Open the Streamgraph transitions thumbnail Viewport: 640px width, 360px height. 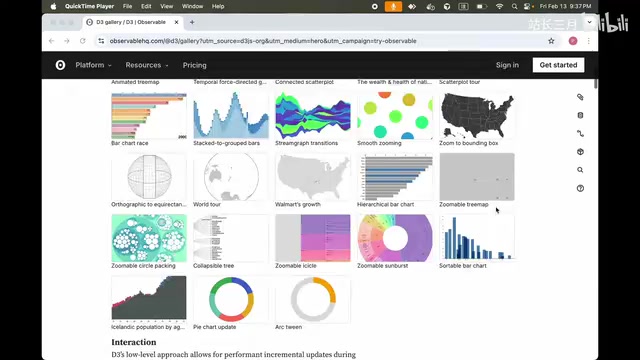(313, 116)
